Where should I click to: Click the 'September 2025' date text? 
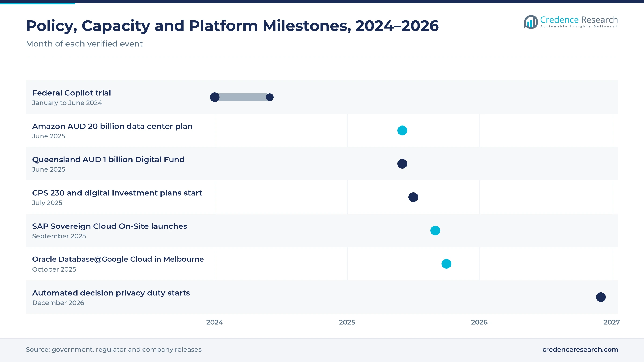pos(59,236)
